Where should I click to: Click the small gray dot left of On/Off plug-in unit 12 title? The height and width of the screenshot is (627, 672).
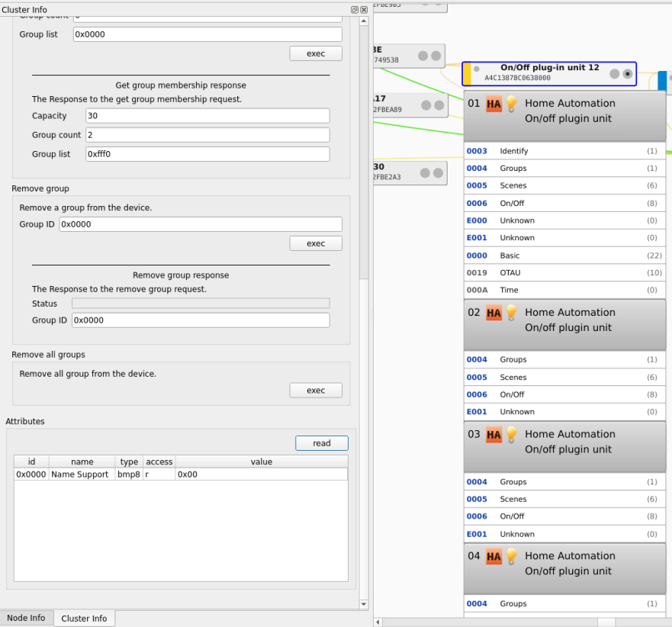coord(477,69)
